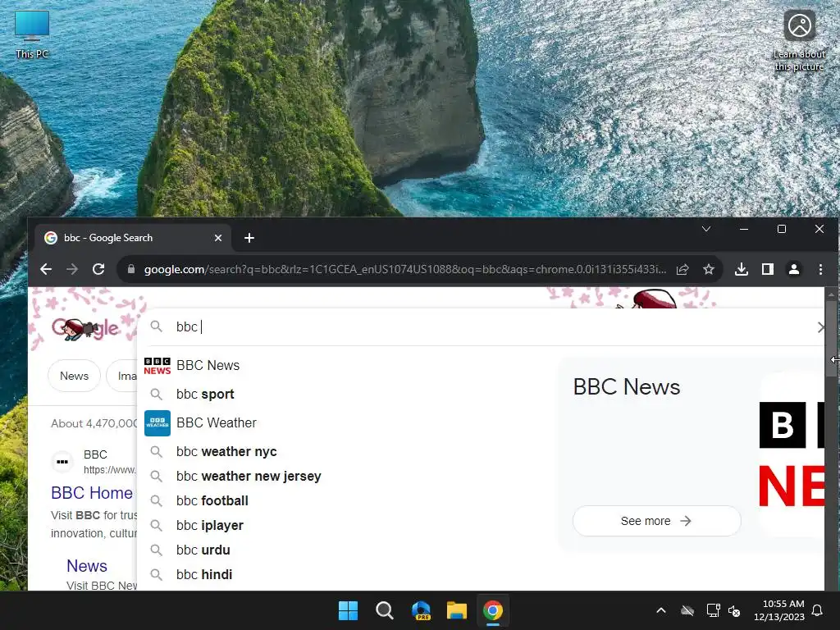Click the address bar URL field
This screenshot has height=630, width=840.
pyautogui.click(x=404, y=269)
